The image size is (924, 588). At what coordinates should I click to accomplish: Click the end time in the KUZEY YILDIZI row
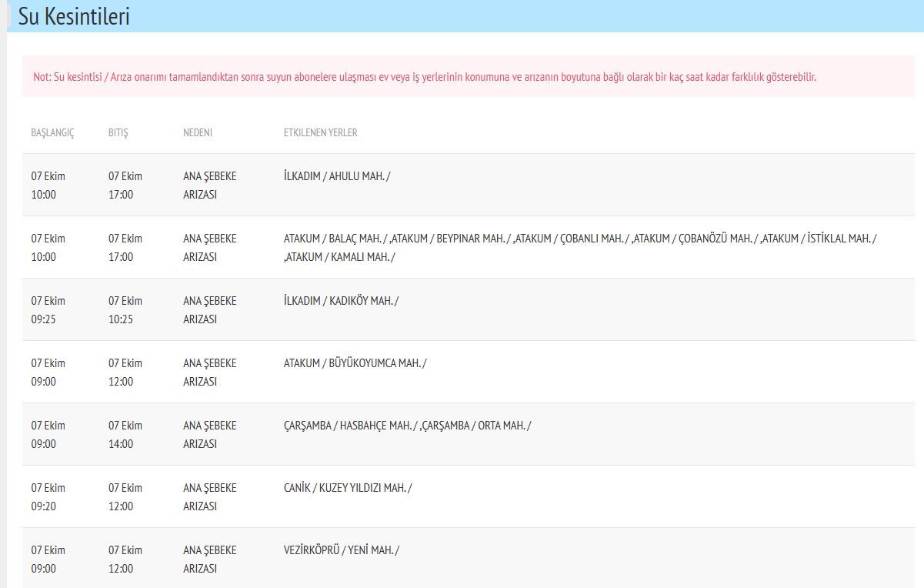pos(125,497)
